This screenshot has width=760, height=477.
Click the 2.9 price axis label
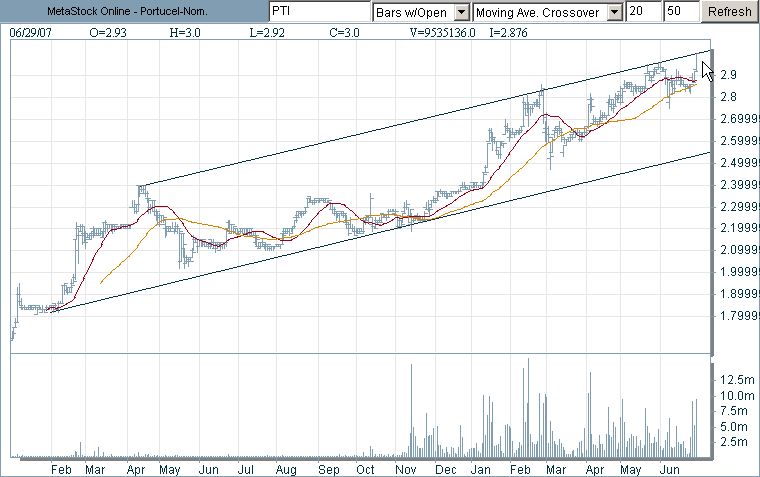[728, 75]
